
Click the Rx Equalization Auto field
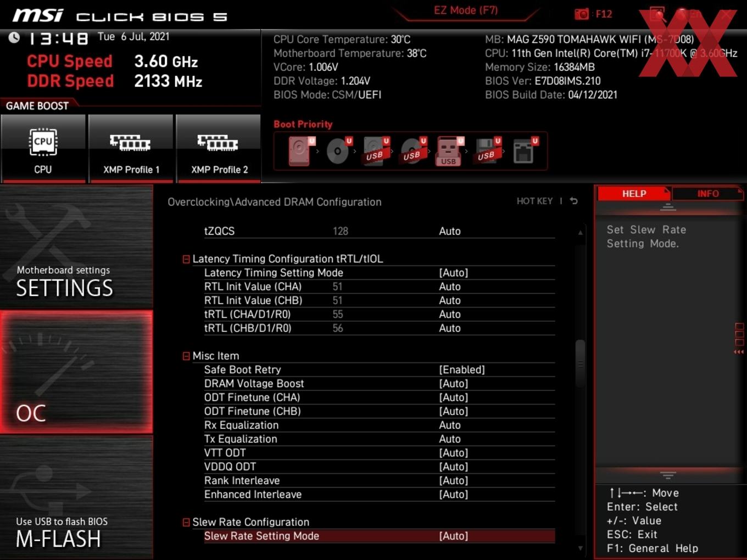pyautogui.click(x=450, y=425)
